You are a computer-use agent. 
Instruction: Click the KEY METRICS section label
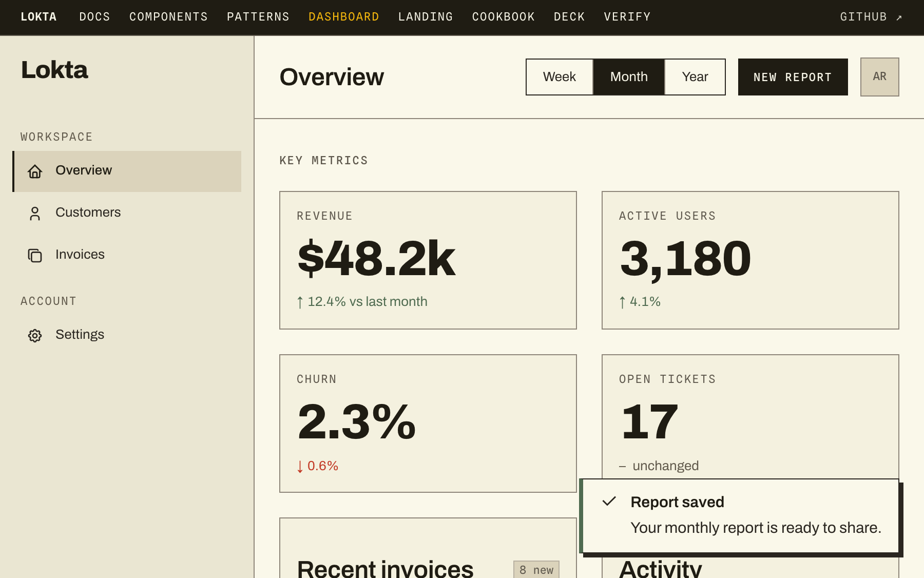coord(323,161)
